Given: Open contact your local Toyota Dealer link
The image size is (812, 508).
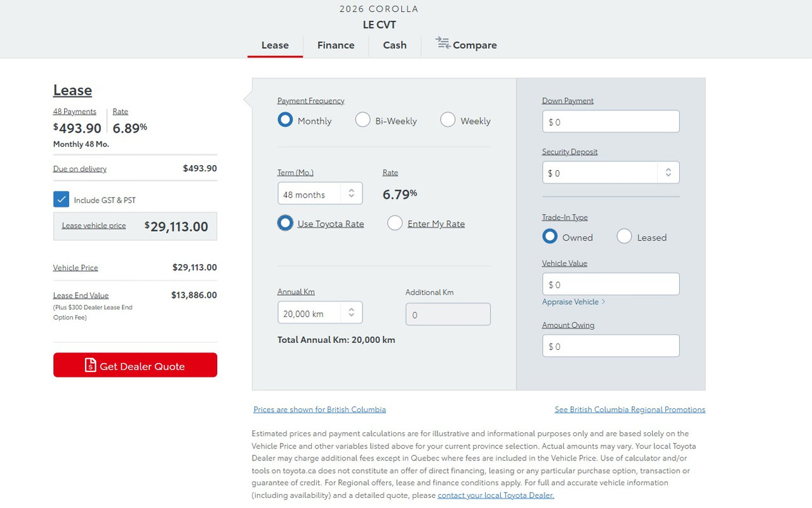Looking at the screenshot, I should pos(496,495).
